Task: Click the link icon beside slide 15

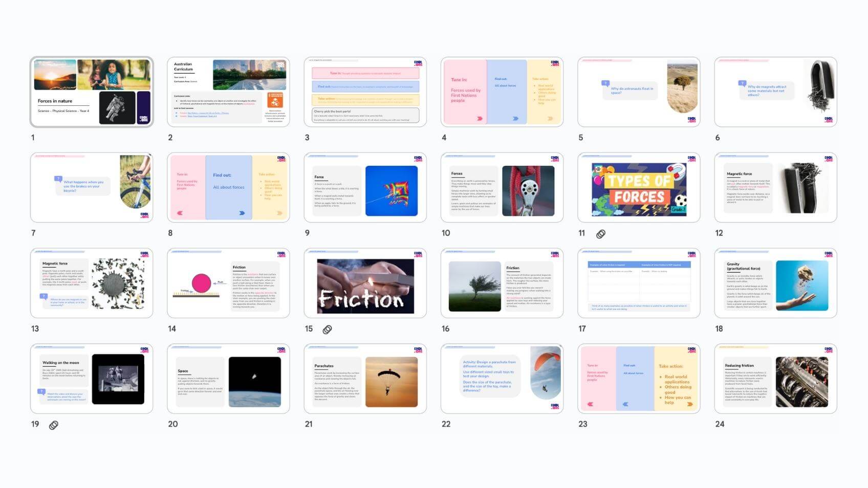Action: (x=327, y=329)
